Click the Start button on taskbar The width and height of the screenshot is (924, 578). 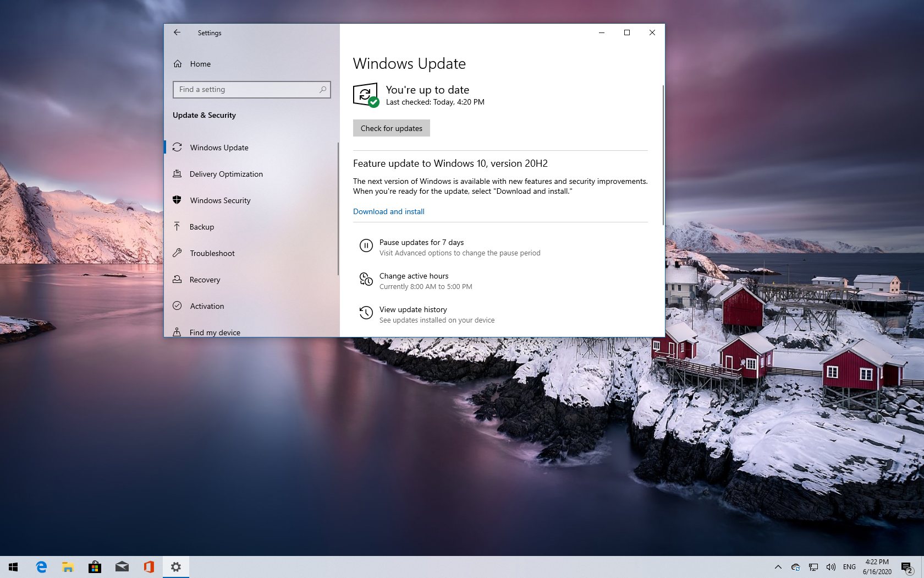tap(13, 566)
